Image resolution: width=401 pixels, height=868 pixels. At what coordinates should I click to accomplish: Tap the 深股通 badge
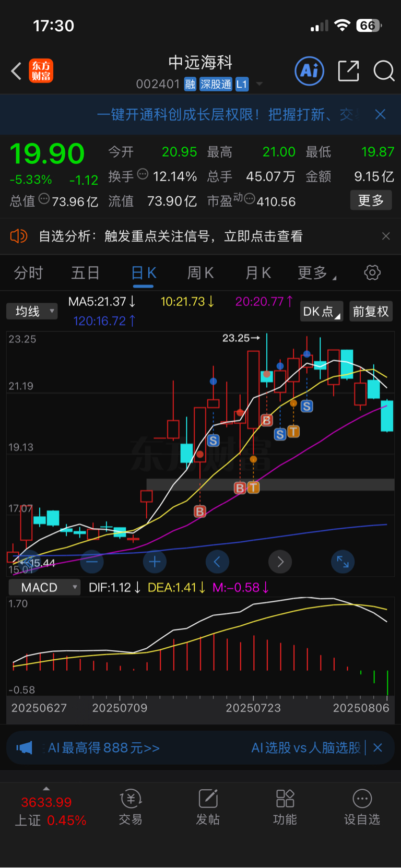point(216,84)
